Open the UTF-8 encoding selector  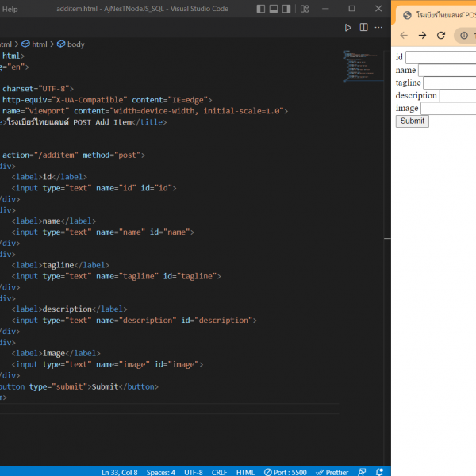pyautogui.click(x=194, y=471)
